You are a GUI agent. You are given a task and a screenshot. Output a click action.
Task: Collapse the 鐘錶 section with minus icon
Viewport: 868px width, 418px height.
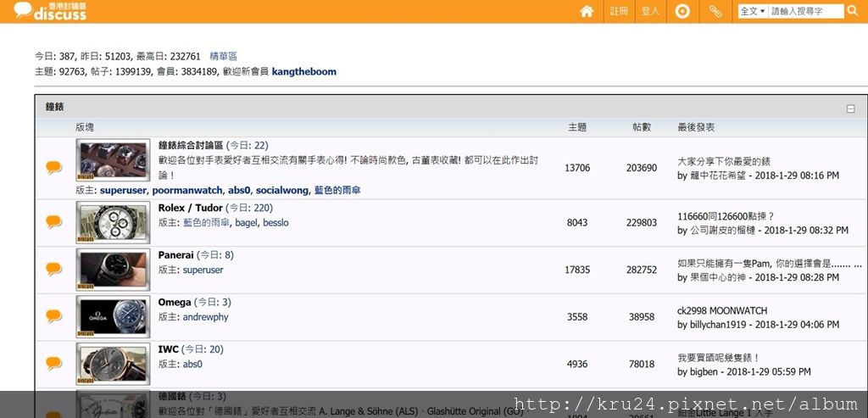[851, 109]
